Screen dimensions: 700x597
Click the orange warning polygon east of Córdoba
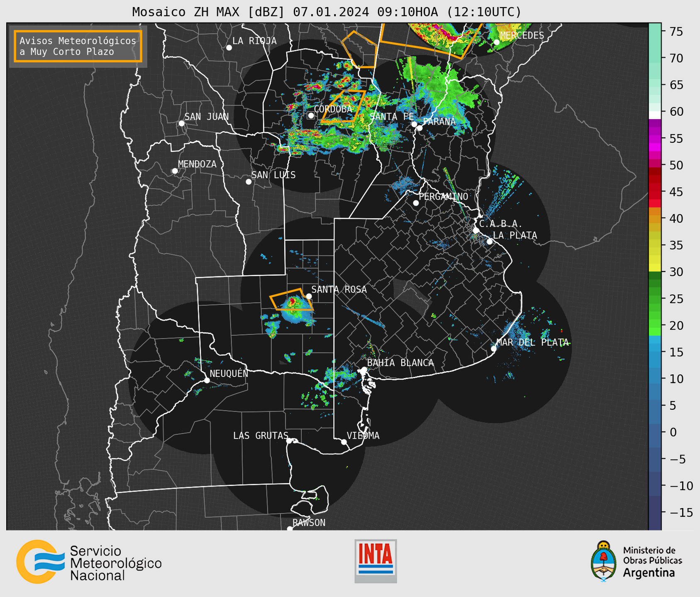tap(343, 106)
